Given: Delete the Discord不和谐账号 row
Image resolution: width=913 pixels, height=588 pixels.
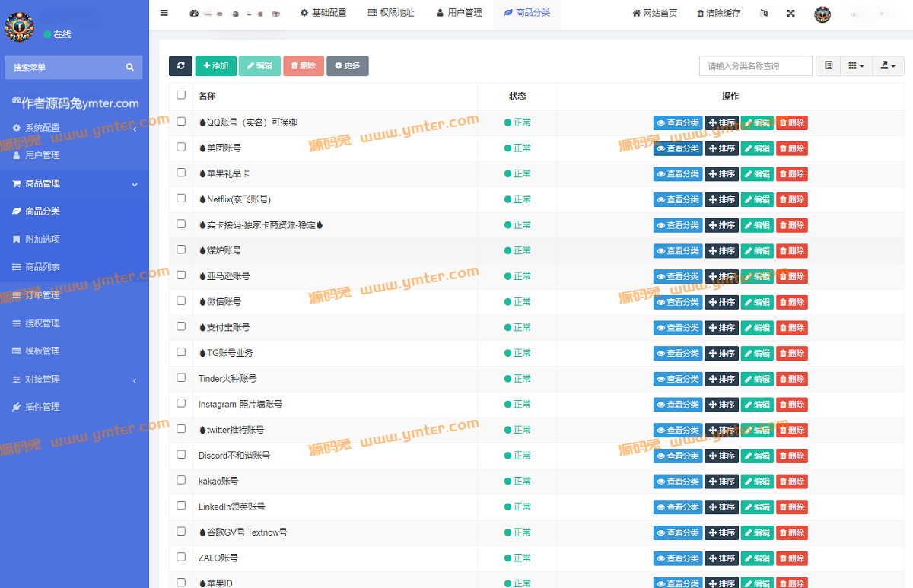Looking at the screenshot, I should tap(792, 456).
